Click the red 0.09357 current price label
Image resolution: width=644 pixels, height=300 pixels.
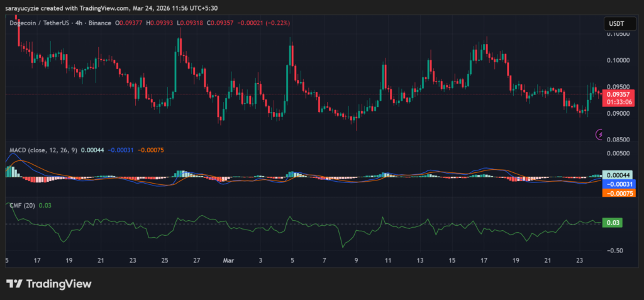point(617,94)
